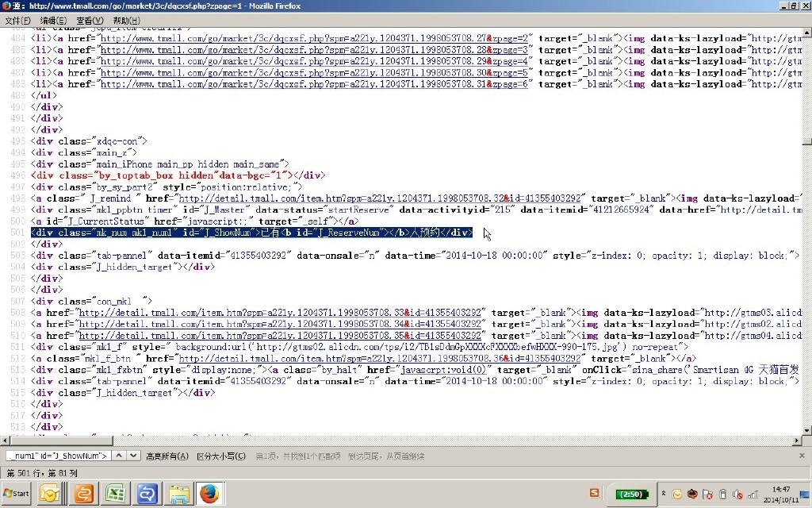The width and height of the screenshot is (812, 508).
Task: Click the Windows Start button
Action: (17, 494)
